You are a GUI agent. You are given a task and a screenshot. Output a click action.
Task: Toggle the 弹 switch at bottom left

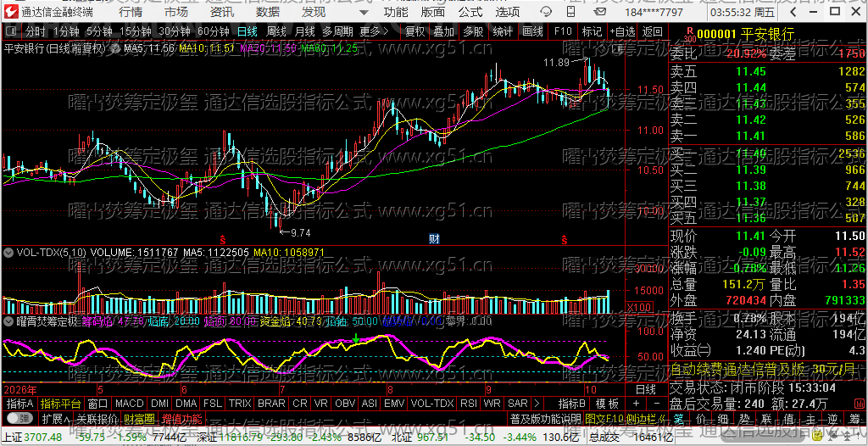tap(19, 418)
